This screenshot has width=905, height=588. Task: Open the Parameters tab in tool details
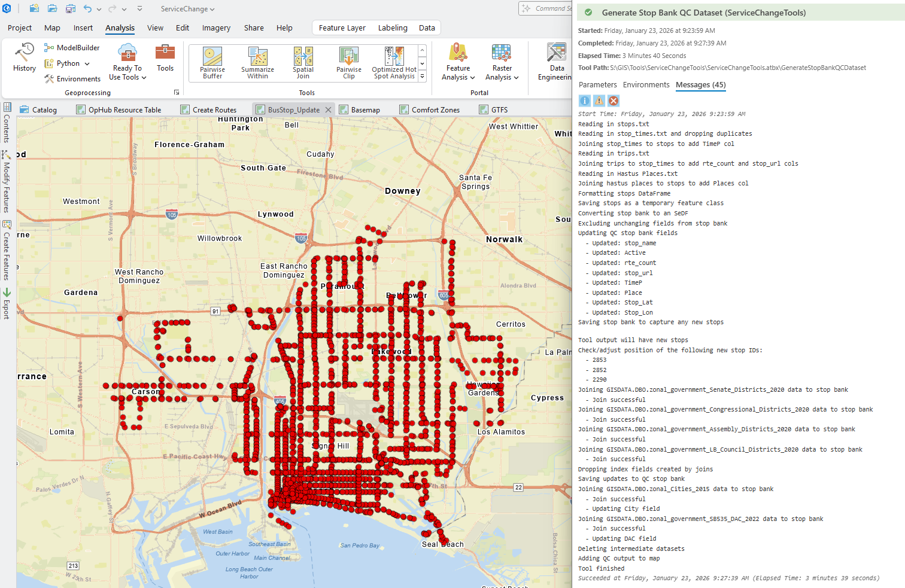[x=597, y=85]
